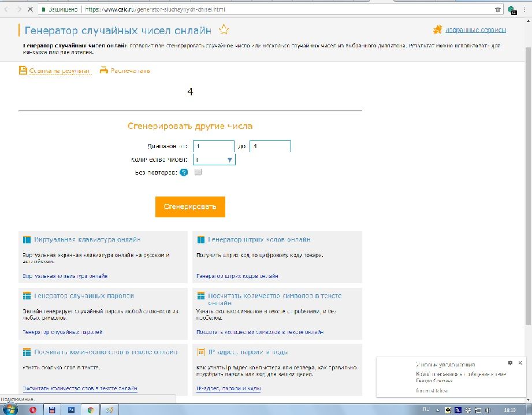Viewport: 532px width, 415px height.
Task: Enable the Без повторов checkbox
Action: pos(198,172)
